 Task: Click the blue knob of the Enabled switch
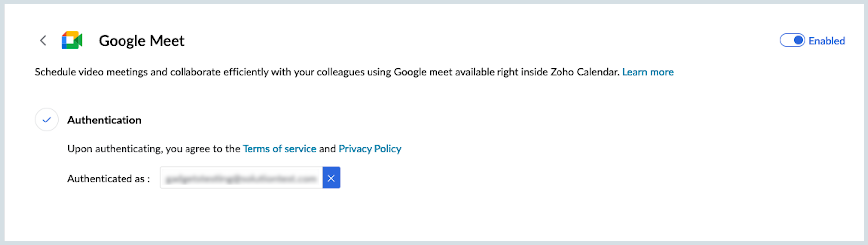[x=798, y=40]
